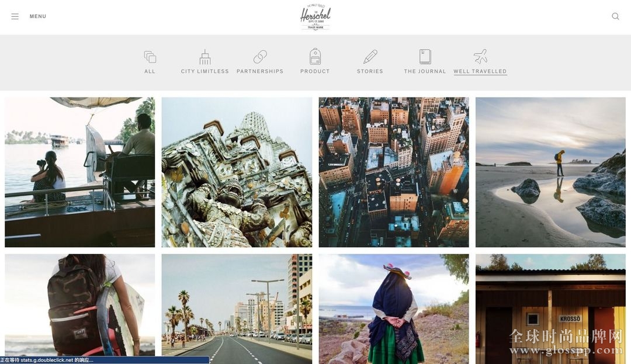Viewport: 631px width, 364px height.
Task: Select the Well Travelled airplane icon
Action: click(x=480, y=57)
